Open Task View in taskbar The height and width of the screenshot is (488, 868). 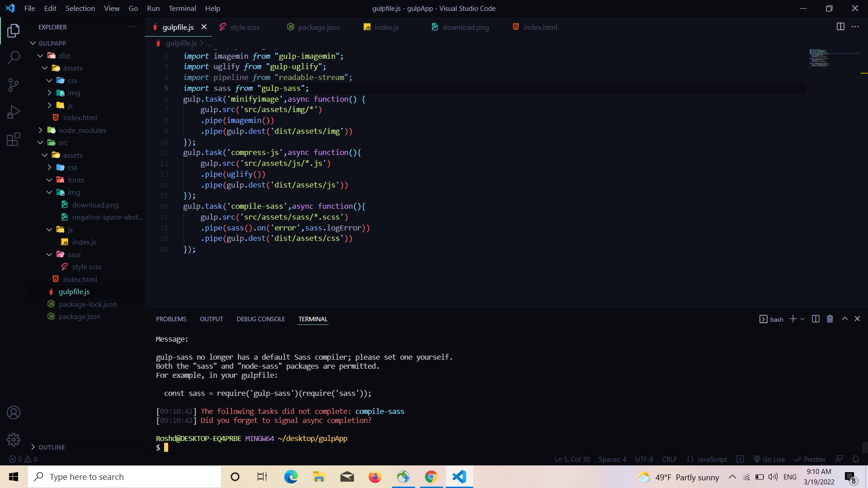coord(262,477)
